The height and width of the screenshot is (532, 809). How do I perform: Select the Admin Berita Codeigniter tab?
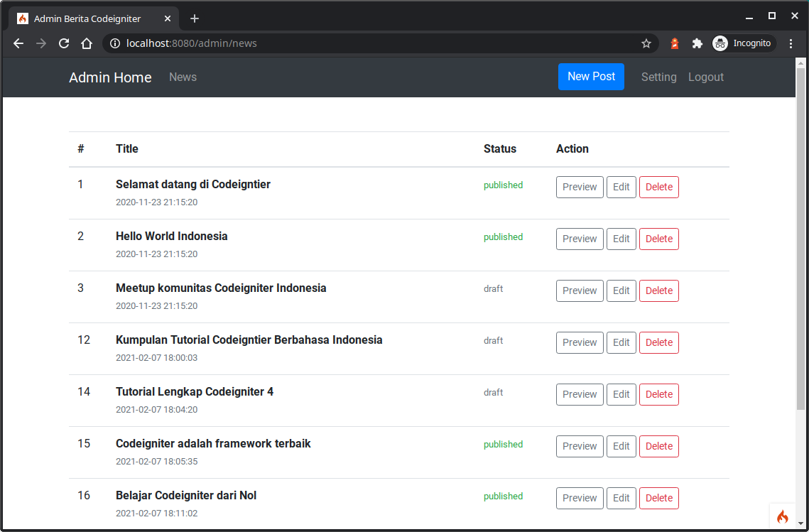(x=92, y=18)
